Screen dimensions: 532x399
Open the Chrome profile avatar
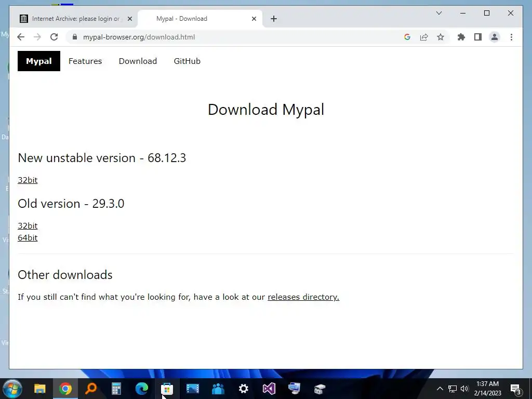point(495,37)
